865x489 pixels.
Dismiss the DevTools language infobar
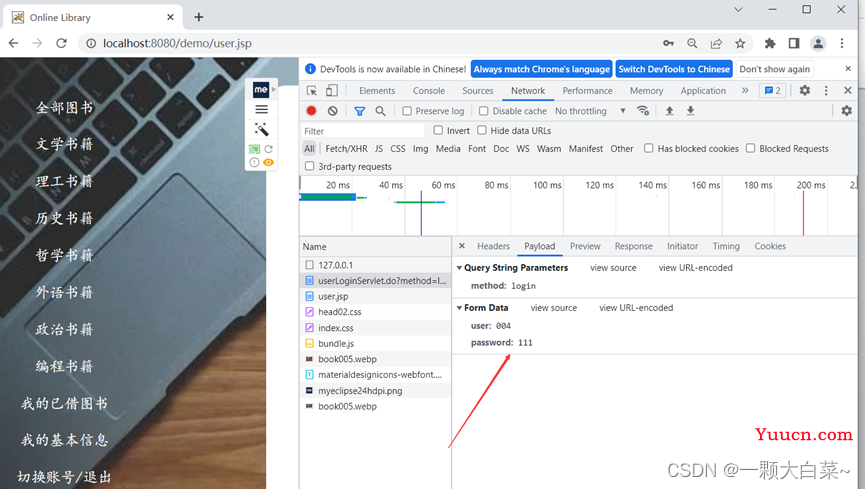848,68
